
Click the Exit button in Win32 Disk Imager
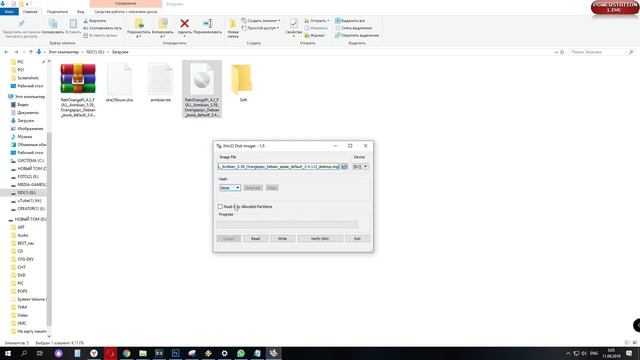(358, 238)
